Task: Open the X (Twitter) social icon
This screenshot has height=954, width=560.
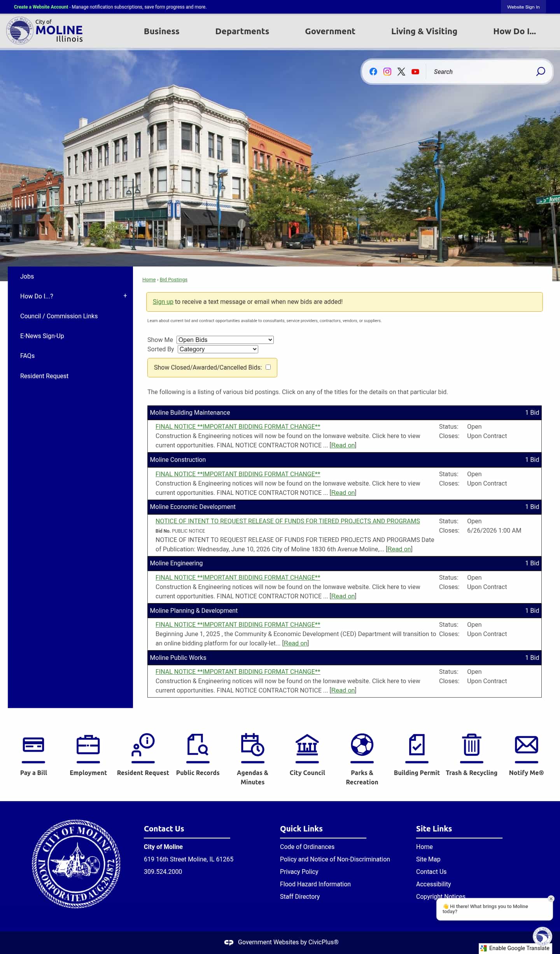Action: pyautogui.click(x=401, y=72)
